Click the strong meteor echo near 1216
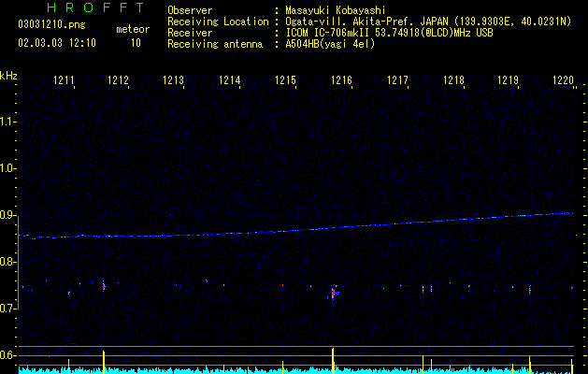Viewport: 588px width, 374px height. click(333, 293)
